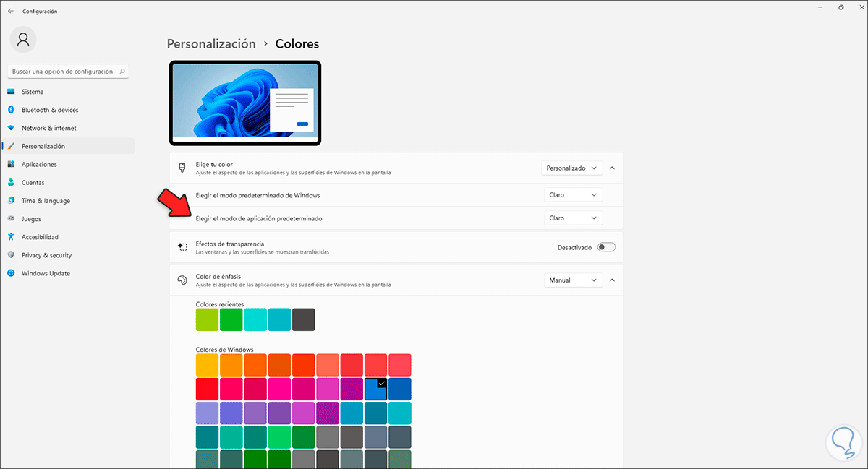This screenshot has height=469, width=868.
Task: Open the Juegos settings page
Action: click(x=31, y=219)
